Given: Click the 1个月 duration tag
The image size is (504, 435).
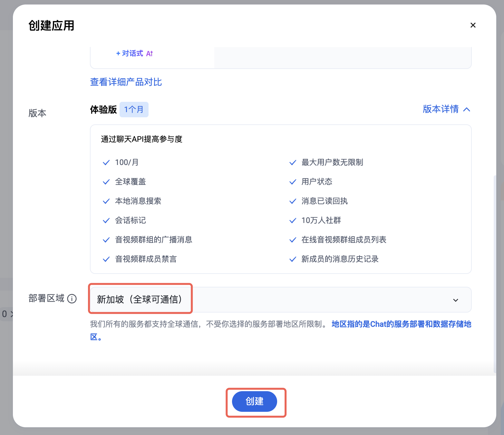Looking at the screenshot, I should click(x=134, y=110).
